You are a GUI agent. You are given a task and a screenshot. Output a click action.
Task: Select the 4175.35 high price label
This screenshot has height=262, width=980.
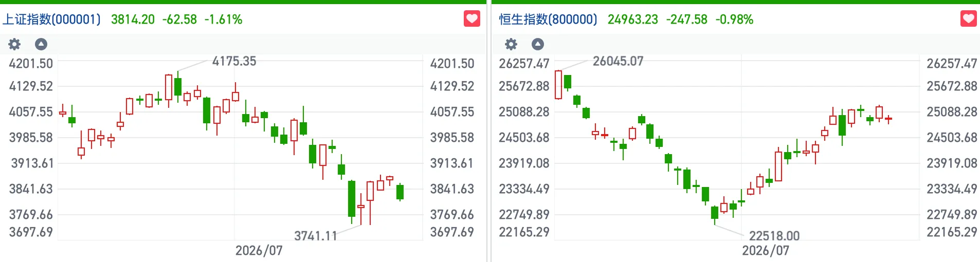coord(234,61)
